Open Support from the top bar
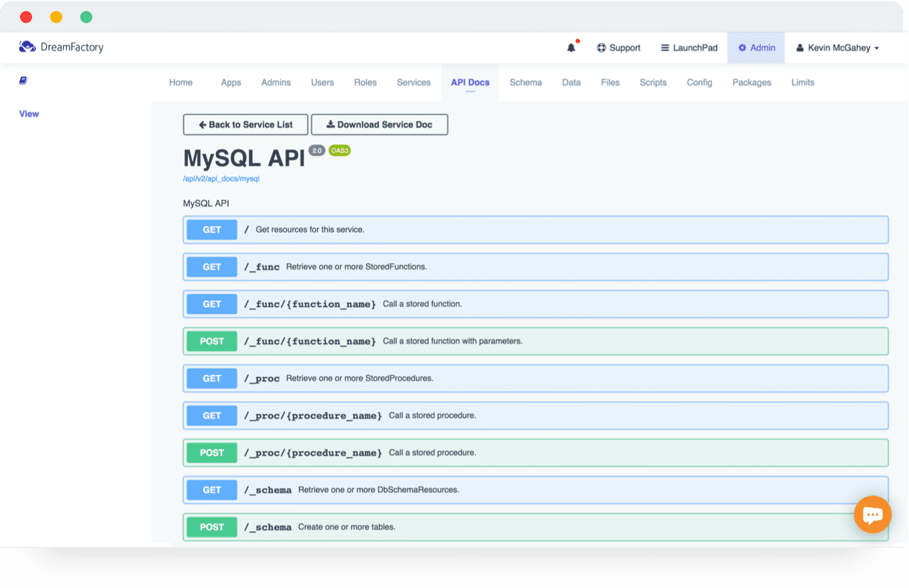The height and width of the screenshot is (588, 909). tap(619, 47)
